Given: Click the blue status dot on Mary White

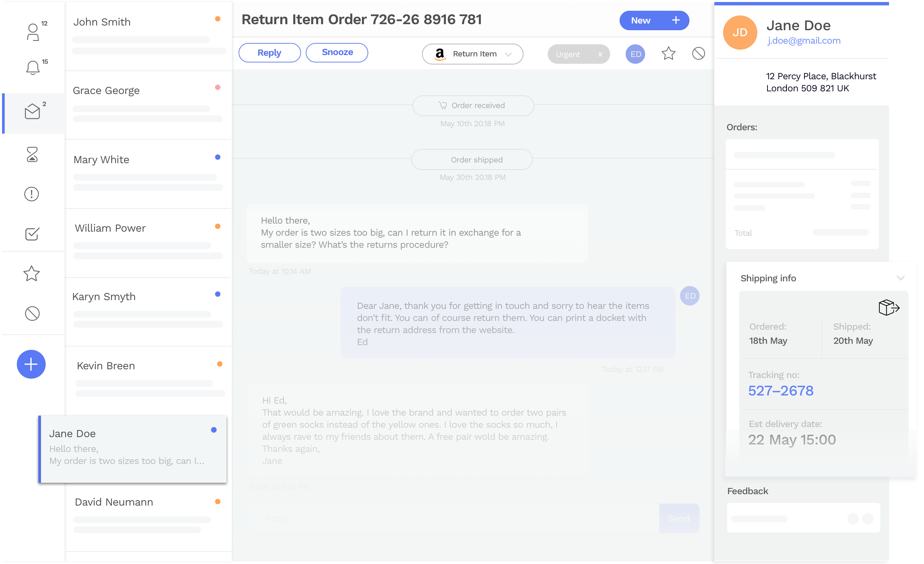Looking at the screenshot, I should [217, 157].
